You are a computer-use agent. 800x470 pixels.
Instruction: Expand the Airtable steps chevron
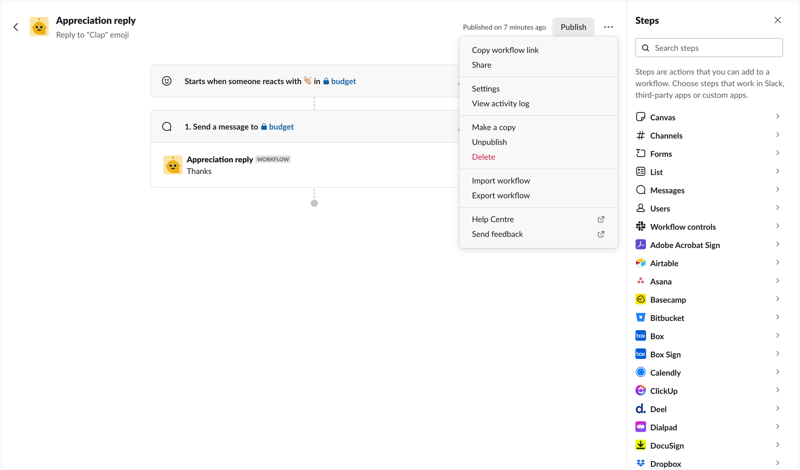point(778,262)
